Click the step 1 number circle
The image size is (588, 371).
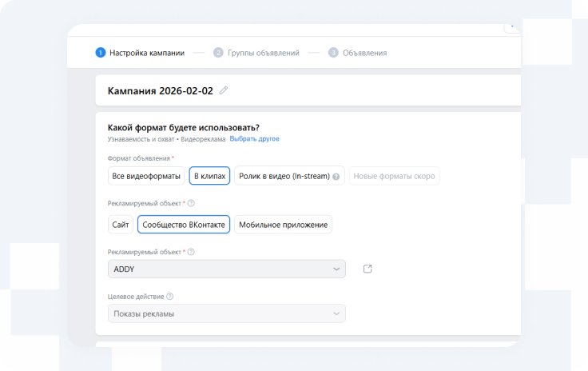101,53
